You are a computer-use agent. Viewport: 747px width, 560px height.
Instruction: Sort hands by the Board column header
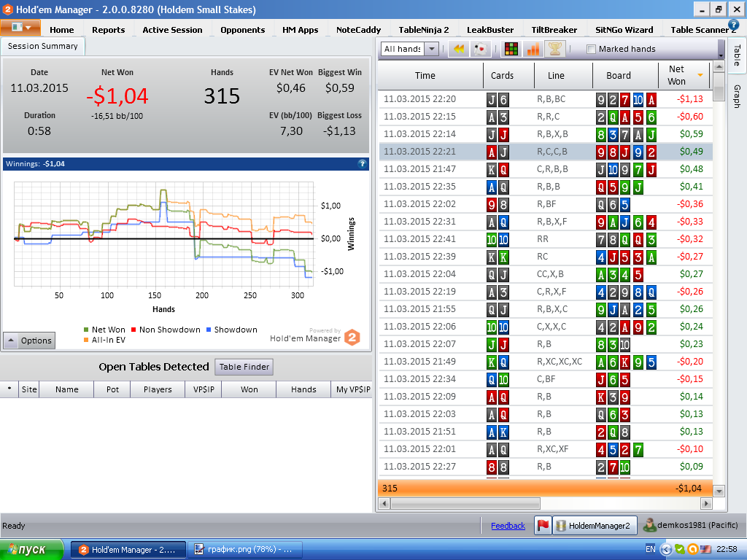(x=625, y=75)
